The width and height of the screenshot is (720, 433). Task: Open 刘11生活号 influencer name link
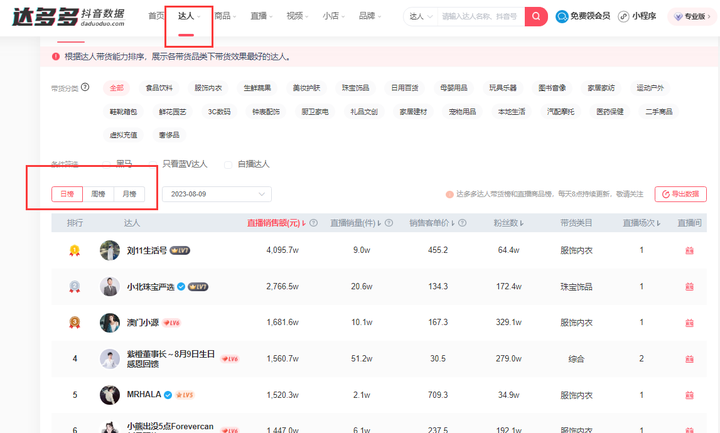click(x=146, y=251)
